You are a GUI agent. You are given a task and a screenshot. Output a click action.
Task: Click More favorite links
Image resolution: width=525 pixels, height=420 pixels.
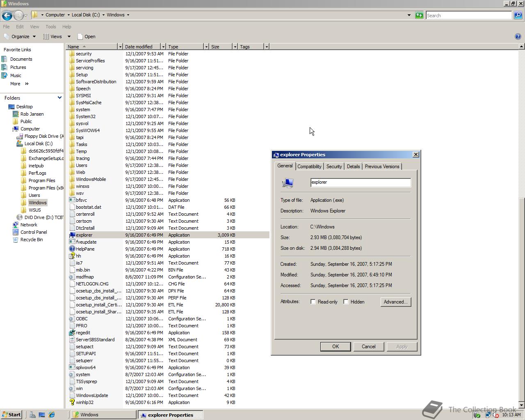(19, 84)
